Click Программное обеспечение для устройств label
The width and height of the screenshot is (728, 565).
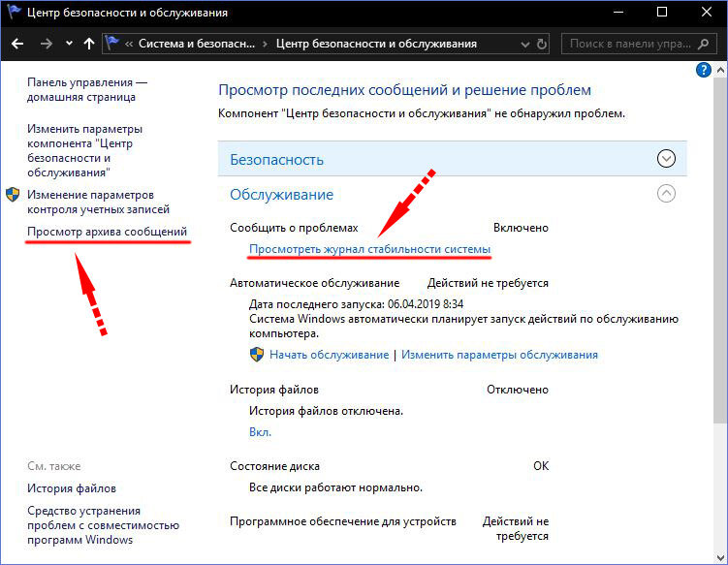coord(343,521)
